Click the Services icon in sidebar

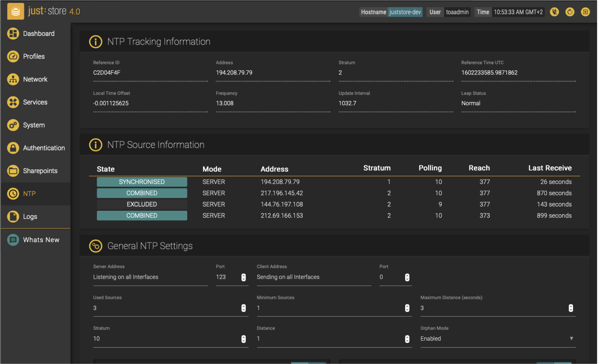click(13, 102)
